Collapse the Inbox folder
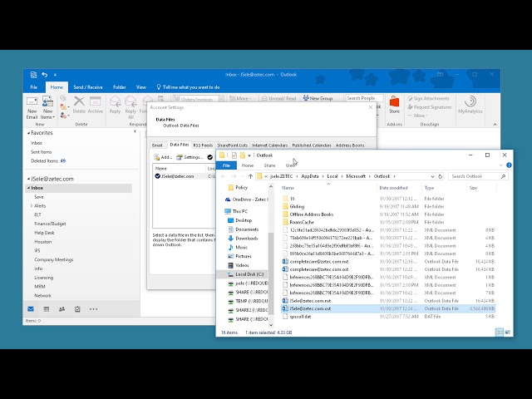This screenshot has width=532, height=399. [x=29, y=188]
